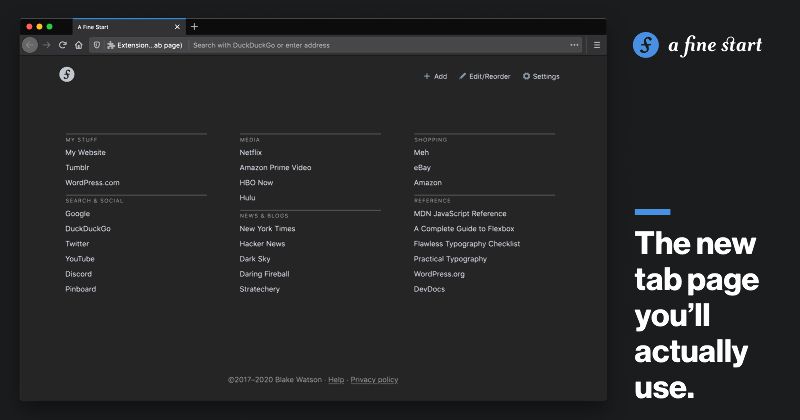The width and height of the screenshot is (800, 420).
Task: Open the Hacker News link
Action: (x=262, y=244)
